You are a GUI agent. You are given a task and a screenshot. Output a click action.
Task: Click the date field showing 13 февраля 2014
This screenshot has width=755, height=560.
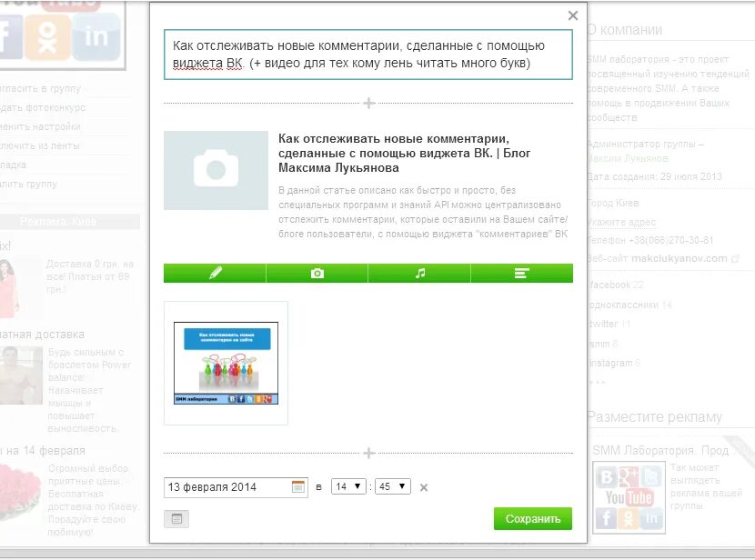[x=236, y=487]
